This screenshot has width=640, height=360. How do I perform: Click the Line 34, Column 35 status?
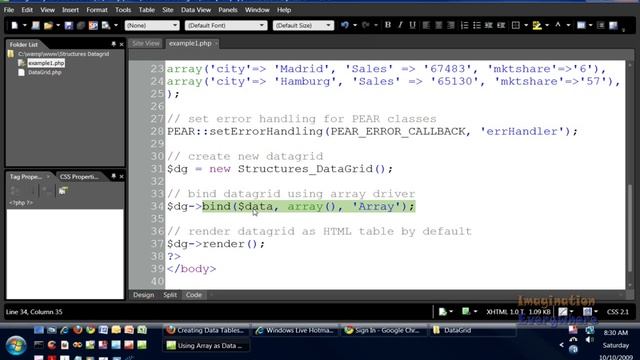click(34, 312)
